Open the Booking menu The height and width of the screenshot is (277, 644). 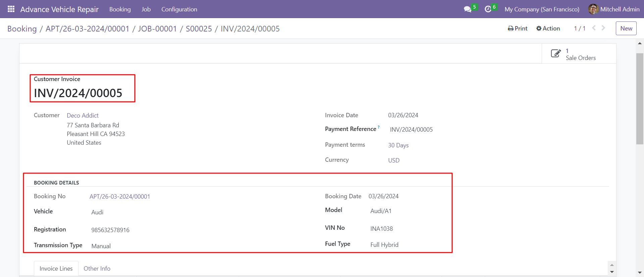coord(120,9)
